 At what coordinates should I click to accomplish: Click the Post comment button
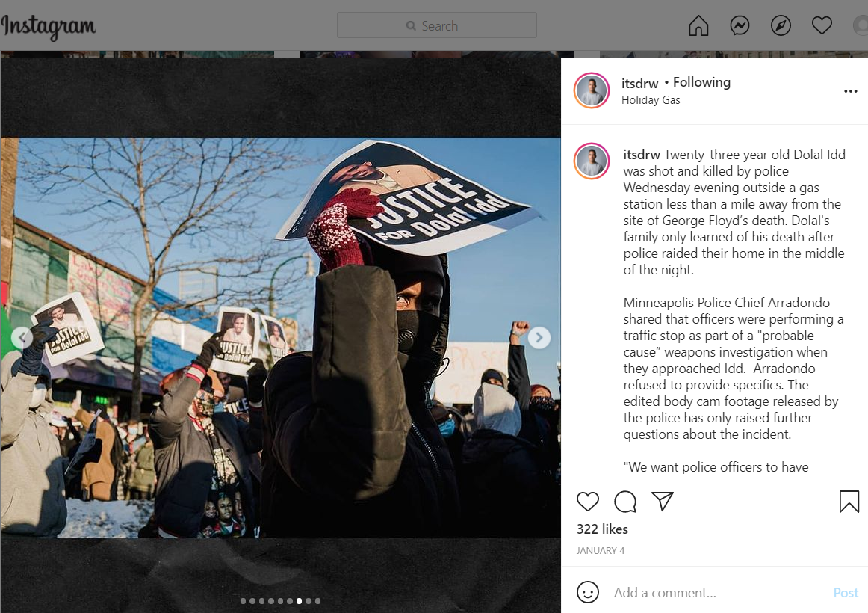846,593
